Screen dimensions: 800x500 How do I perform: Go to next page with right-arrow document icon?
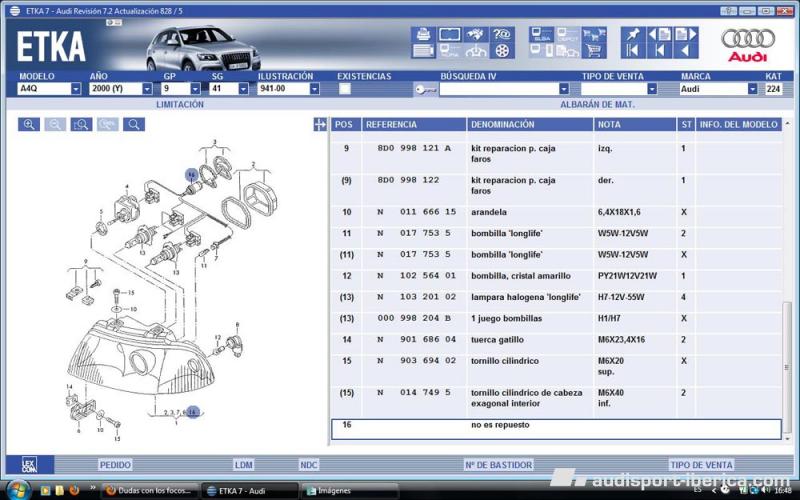(x=686, y=35)
